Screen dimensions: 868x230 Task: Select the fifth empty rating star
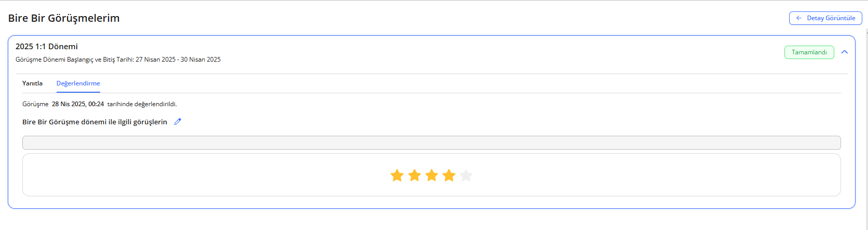466,176
